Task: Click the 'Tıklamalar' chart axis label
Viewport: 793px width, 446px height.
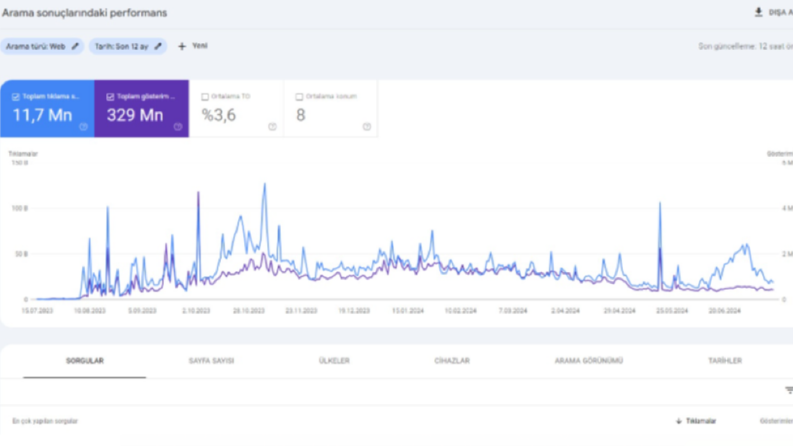Action: click(x=23, y=154)
